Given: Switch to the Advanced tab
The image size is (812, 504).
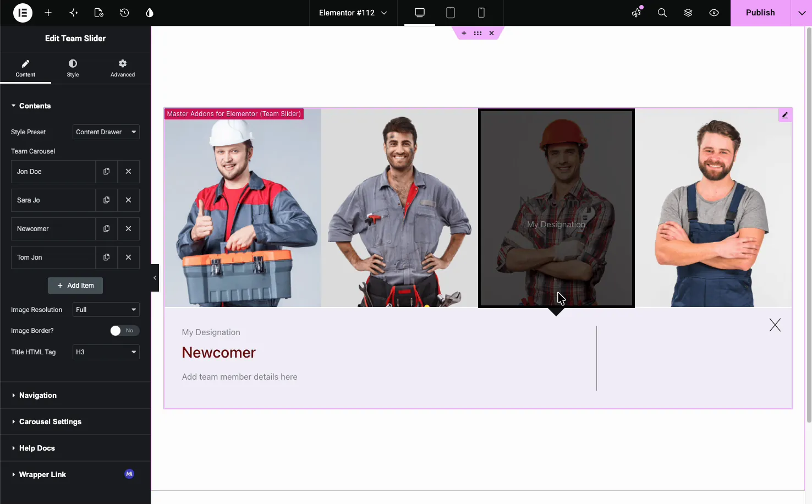Looking at the screenshot, I should [123, 68].
